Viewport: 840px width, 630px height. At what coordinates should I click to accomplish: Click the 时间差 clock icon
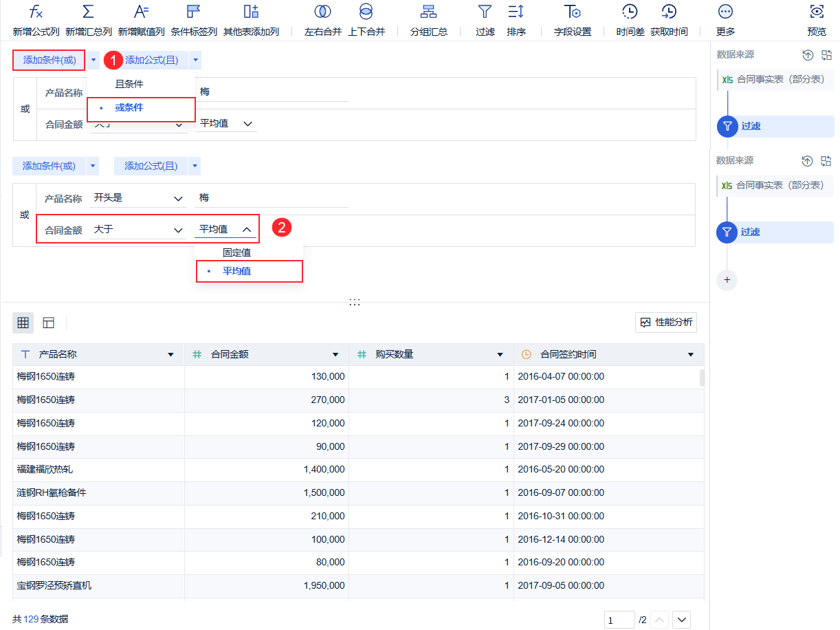click(x=630, y=12)
